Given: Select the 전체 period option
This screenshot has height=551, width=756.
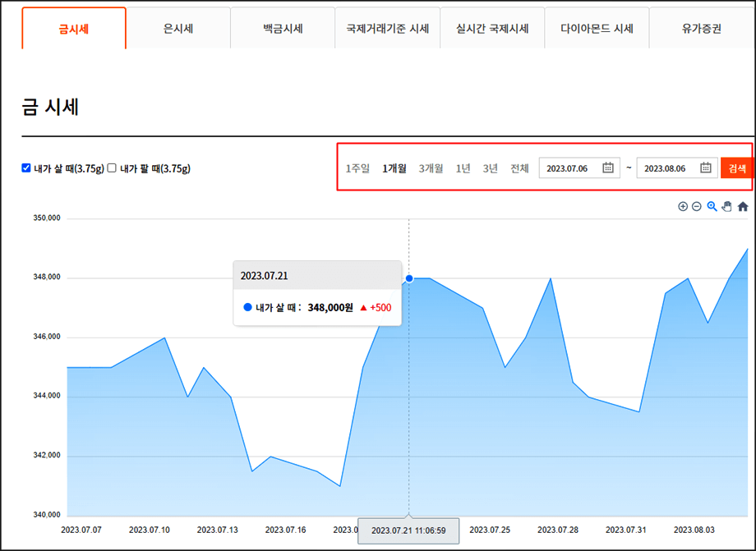Looking at the screenshot, I should pos(518,167).
